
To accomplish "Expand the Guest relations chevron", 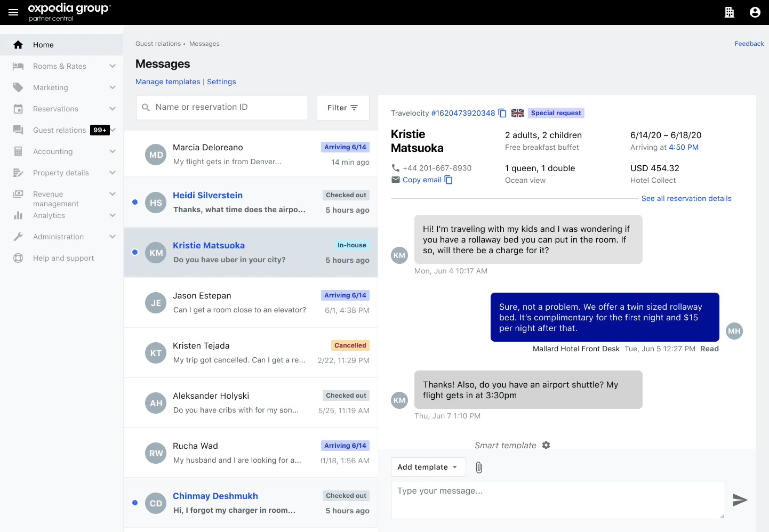I will pos(114,130).
